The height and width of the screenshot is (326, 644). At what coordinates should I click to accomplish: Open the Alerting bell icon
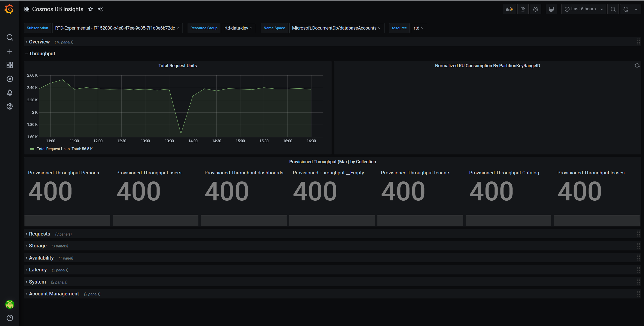click(x=10, y=93)
